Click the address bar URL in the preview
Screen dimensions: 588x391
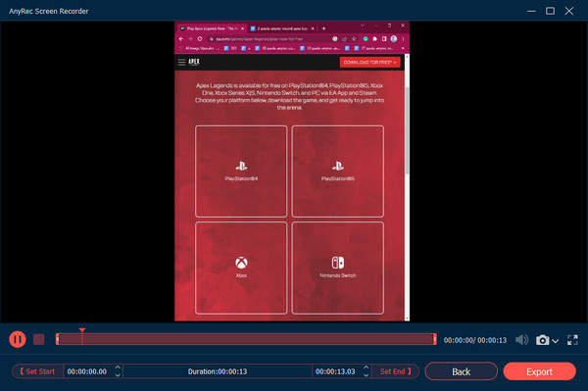tap(259, 38)
